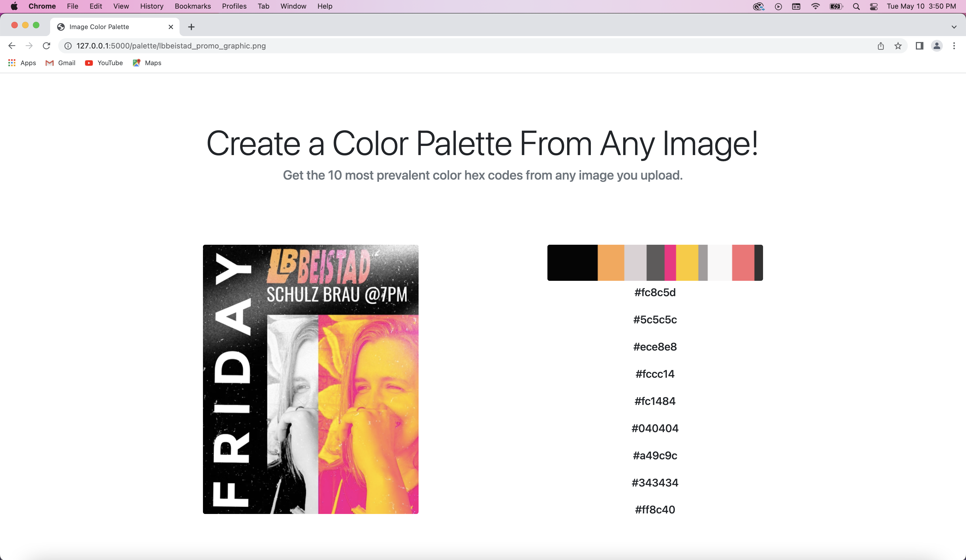Image resolution: width=966 pixels, height=560 pixels.
Task: Open the share page icon
Action: [881, 45]
